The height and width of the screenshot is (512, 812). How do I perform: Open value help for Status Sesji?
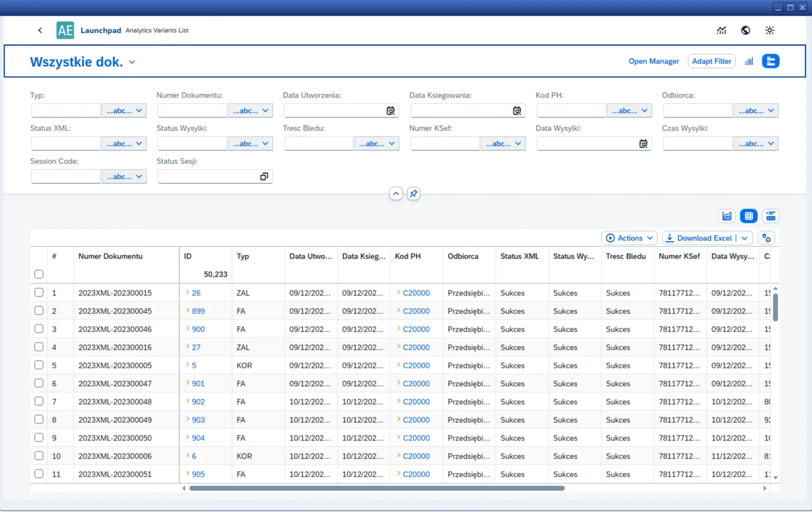point(264,177)
